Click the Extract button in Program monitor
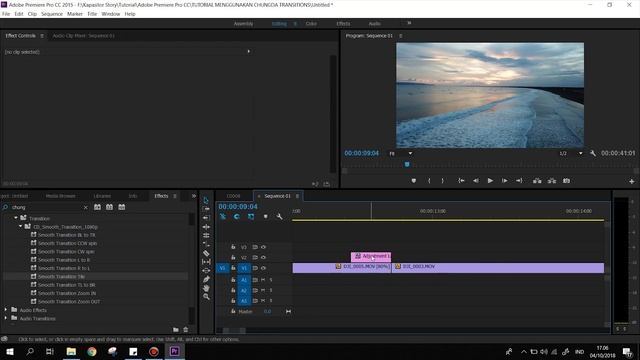This screenshot has height=360, width=640. [552, 181]
